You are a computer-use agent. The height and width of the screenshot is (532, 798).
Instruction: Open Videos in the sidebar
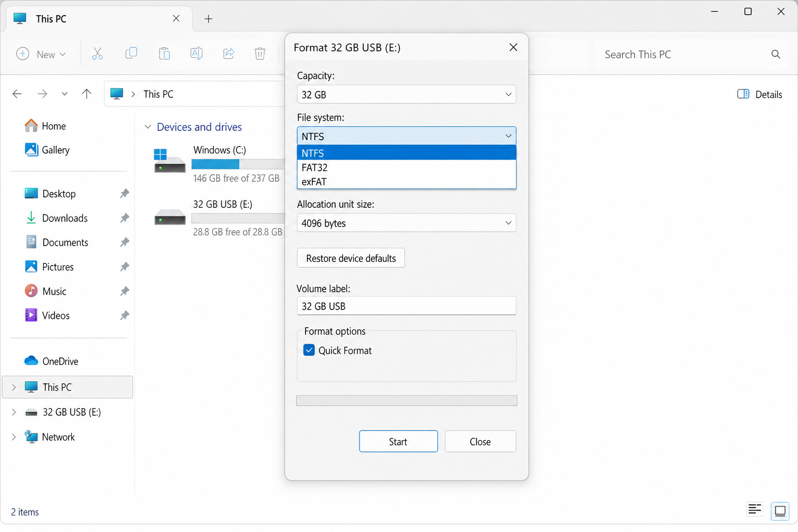coord(47,315)
